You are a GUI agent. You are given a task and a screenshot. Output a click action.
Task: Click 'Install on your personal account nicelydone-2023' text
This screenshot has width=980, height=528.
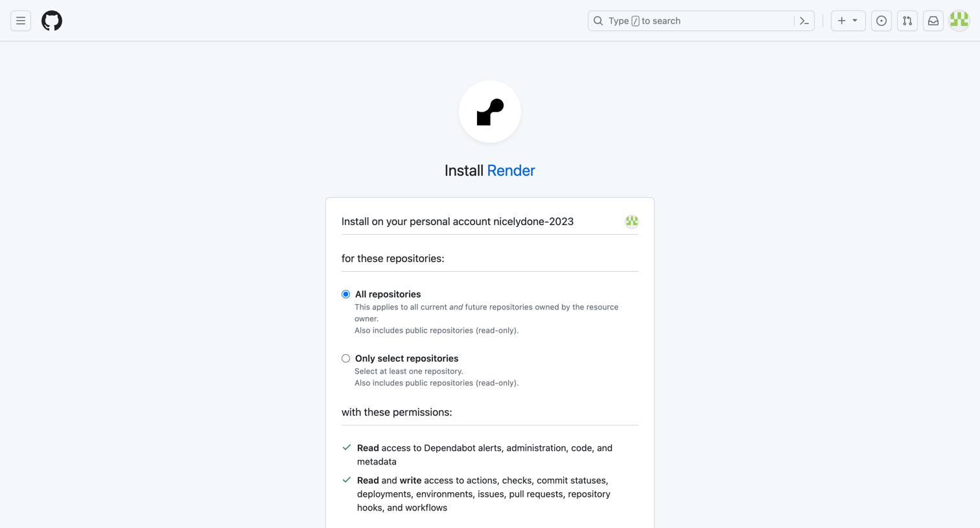458,221
